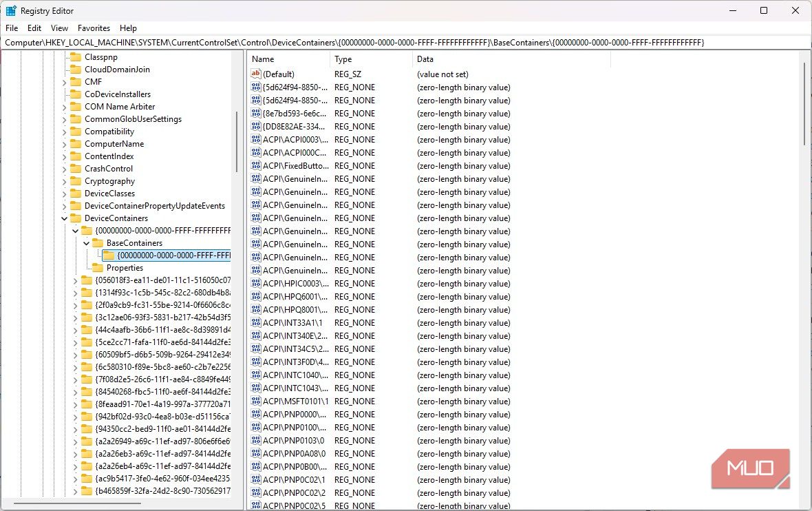Select the CommonGlobUserSettings key

click(133, 119)
